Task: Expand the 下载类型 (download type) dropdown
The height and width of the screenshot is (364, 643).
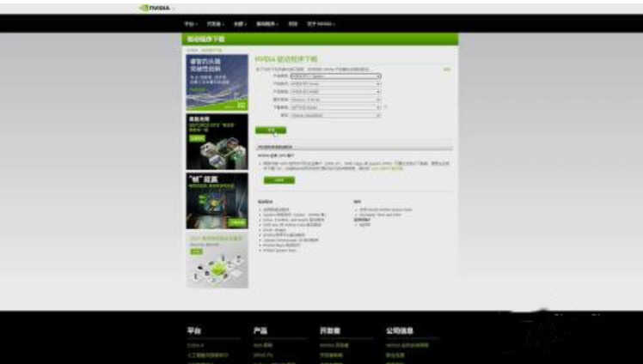Action: pyautogui.click(x=335, y=107)
